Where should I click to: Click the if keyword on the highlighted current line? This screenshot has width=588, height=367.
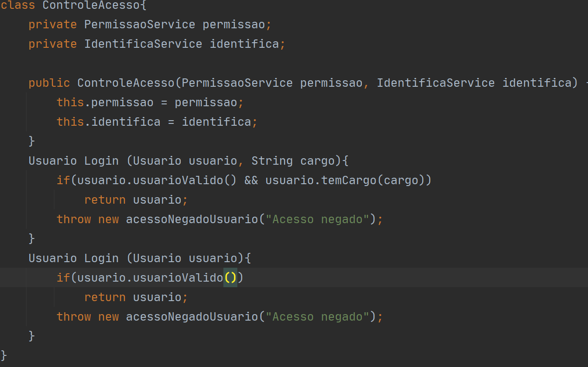click(x=63, y=278)
